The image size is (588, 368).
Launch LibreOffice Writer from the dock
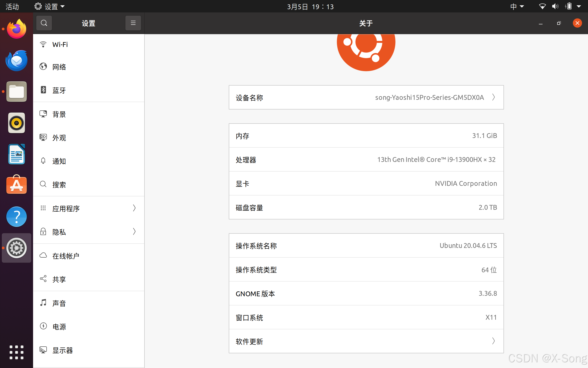tap(17, 154)
